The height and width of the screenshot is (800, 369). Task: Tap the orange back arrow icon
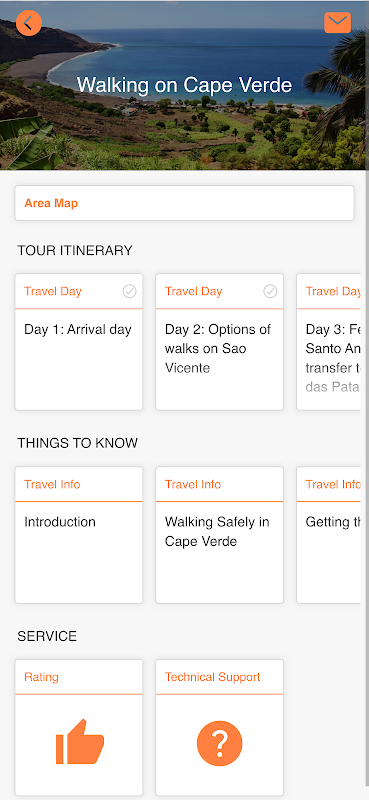pos(29,23)
